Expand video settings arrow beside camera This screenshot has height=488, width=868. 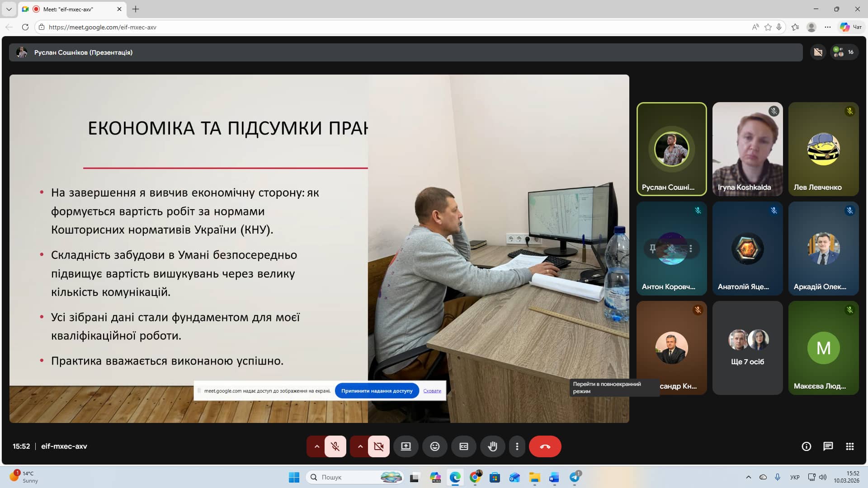click(x=360, y=446)
